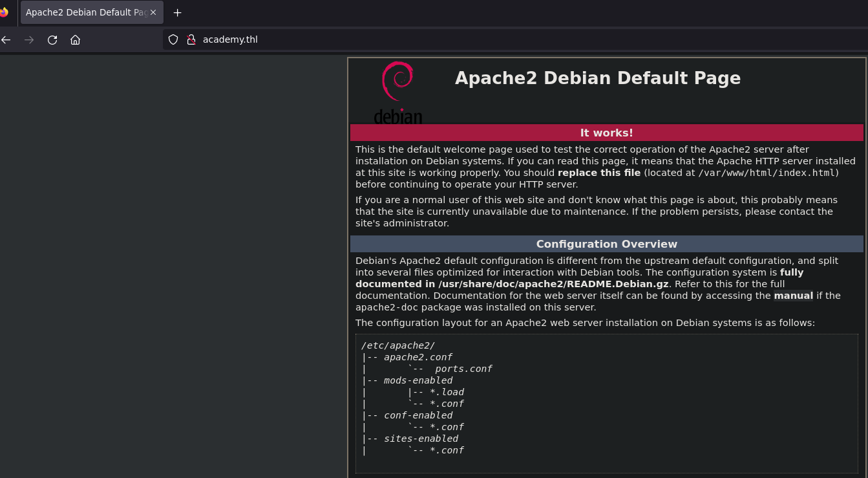Reload the current page
This screenshot has width=868, height=478.
click(52, 40)
